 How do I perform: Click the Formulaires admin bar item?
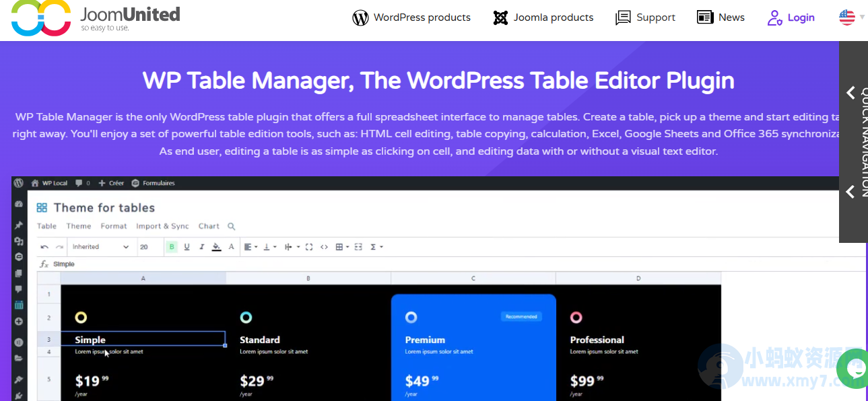coord(153,183)
